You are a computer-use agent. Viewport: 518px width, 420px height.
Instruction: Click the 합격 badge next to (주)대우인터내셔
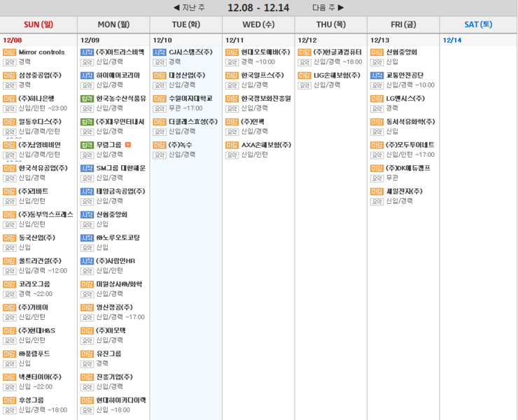(x=87, y=122)
